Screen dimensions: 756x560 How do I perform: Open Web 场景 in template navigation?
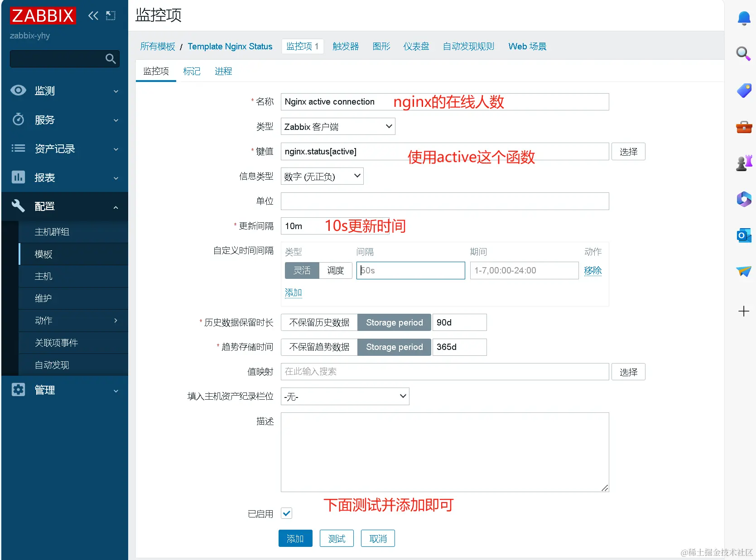pyautogui.click(x=527, y=46)
